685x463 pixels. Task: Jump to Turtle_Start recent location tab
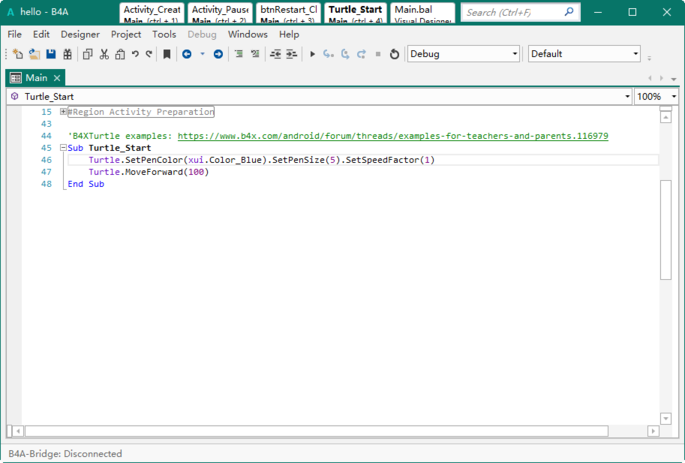(356, 14)
